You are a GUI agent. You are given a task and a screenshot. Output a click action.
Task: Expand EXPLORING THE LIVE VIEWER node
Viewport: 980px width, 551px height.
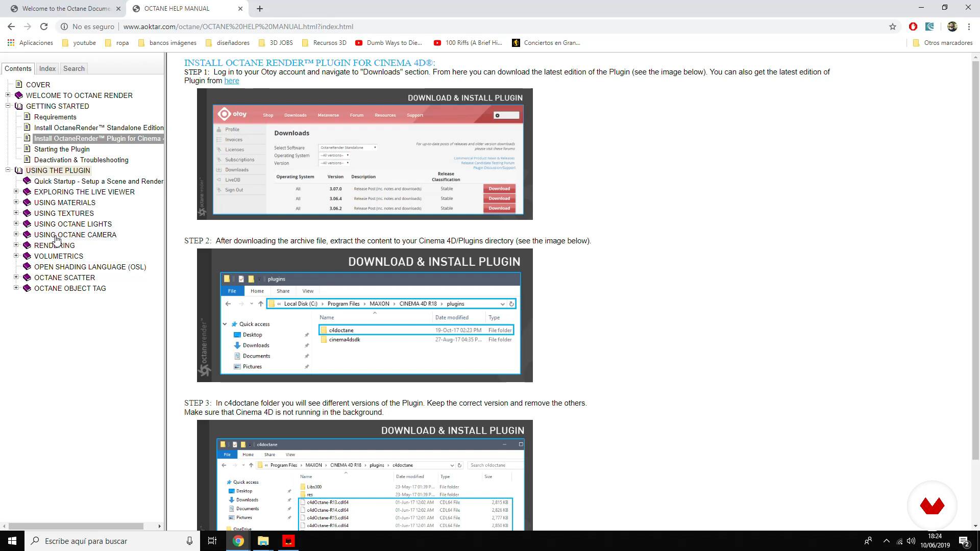pyautogui.click(x=16, y=191)
